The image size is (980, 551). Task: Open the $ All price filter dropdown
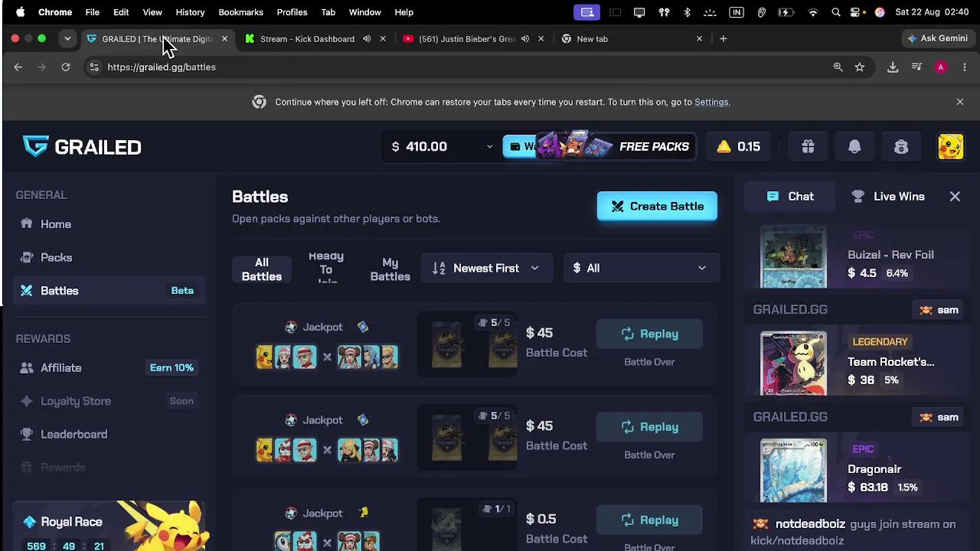pos(640,269)
